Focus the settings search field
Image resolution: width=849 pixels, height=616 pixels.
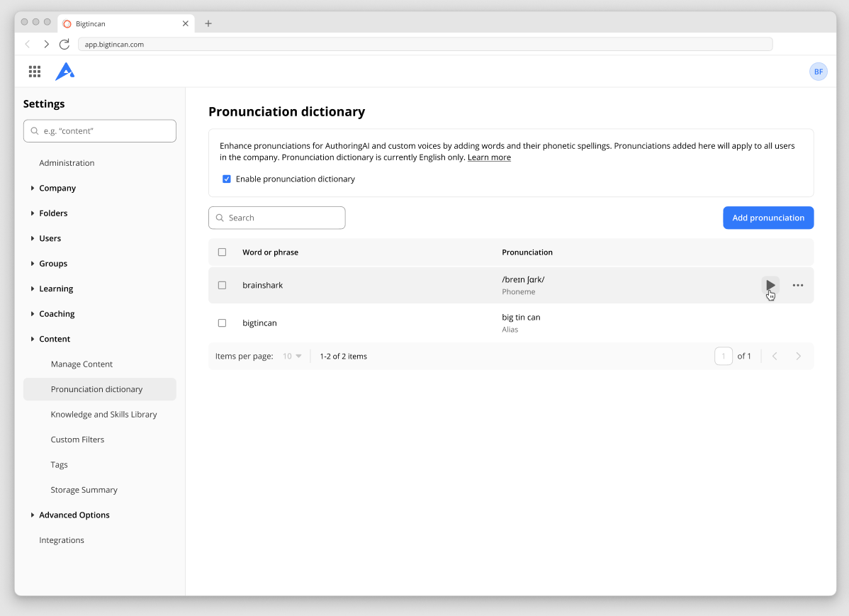pos(100,131)
